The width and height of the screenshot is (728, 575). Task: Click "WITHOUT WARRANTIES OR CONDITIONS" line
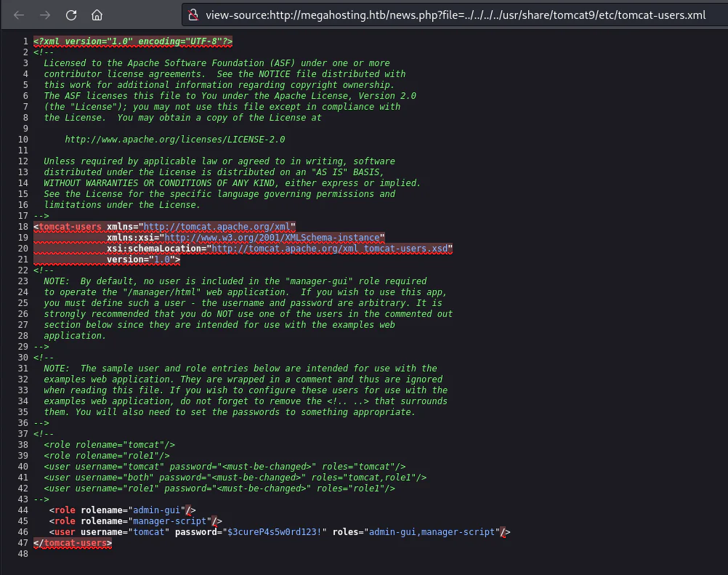click(x=232, y=183)
